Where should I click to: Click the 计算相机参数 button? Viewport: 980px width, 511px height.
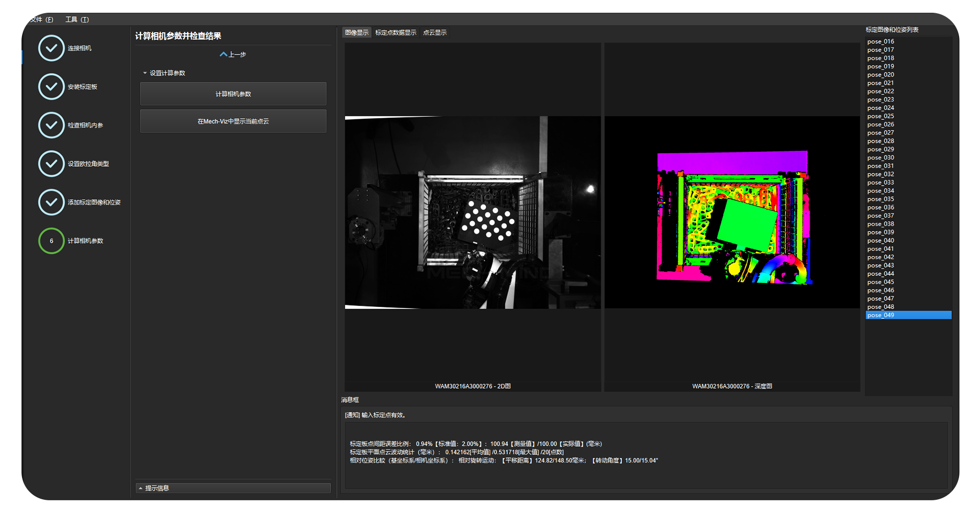(233, 94)
